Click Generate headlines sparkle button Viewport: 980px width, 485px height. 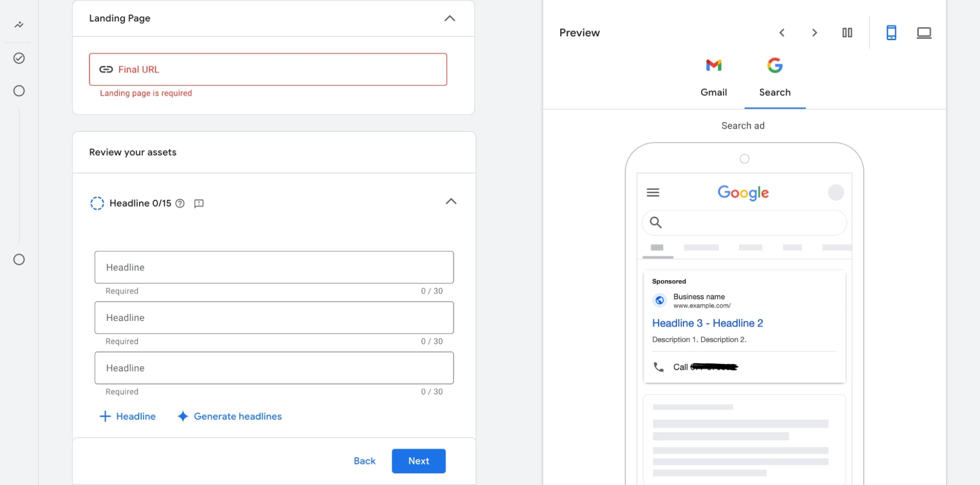click(x=229, y=416)
